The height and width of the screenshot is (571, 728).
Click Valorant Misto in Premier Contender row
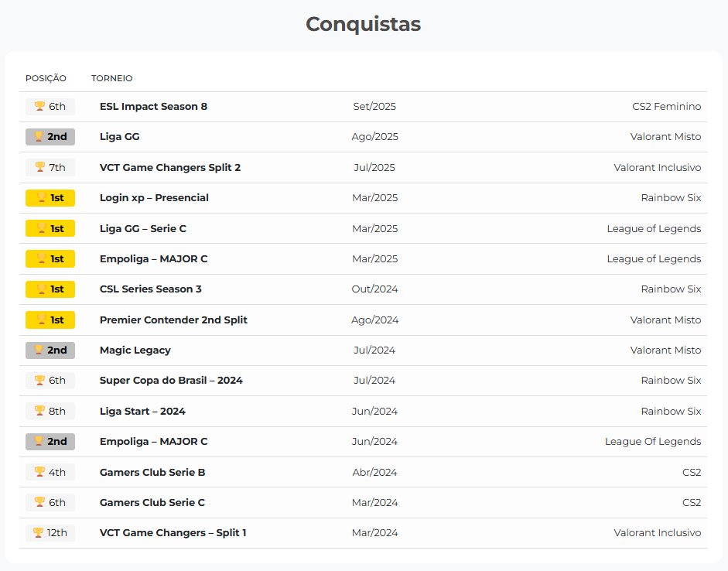(666, 320)
